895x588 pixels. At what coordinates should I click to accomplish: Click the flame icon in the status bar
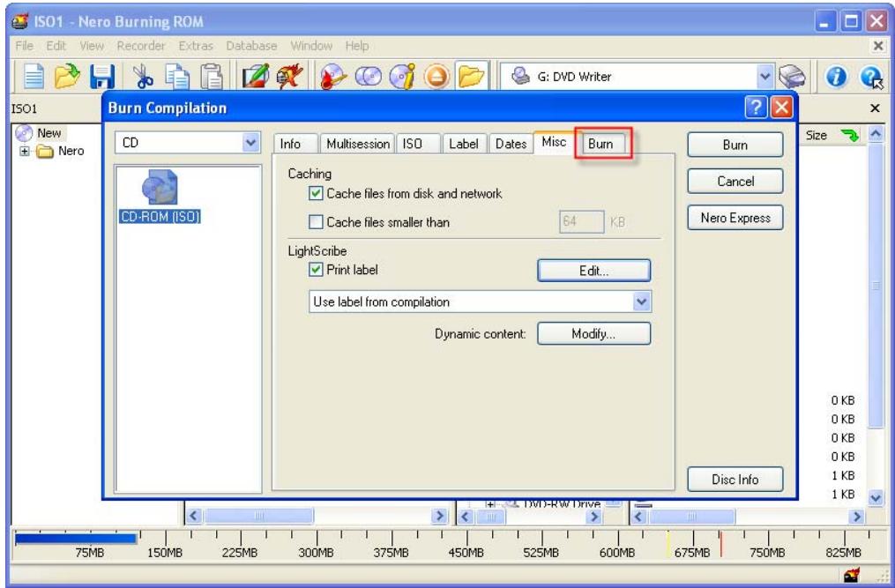(x=851, y=575)
